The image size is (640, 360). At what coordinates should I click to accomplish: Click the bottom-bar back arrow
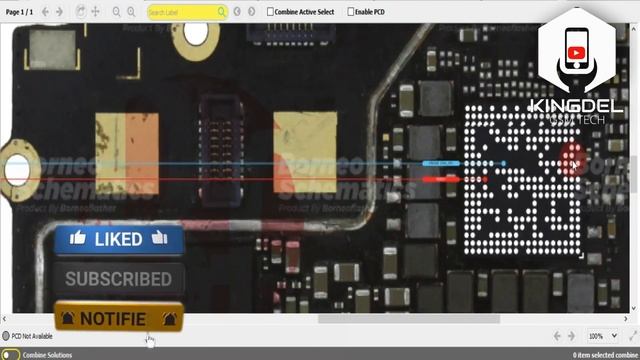[x=557, y=336]
